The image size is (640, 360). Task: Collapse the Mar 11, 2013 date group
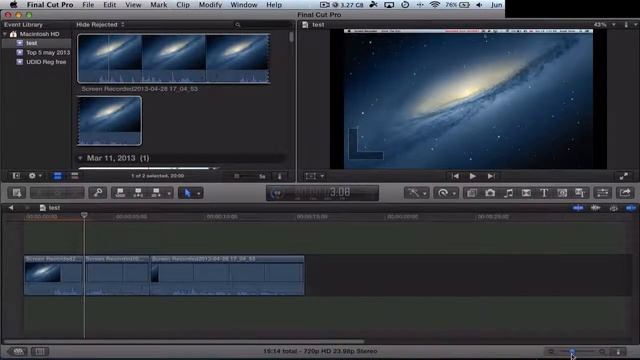pos(80,158)
